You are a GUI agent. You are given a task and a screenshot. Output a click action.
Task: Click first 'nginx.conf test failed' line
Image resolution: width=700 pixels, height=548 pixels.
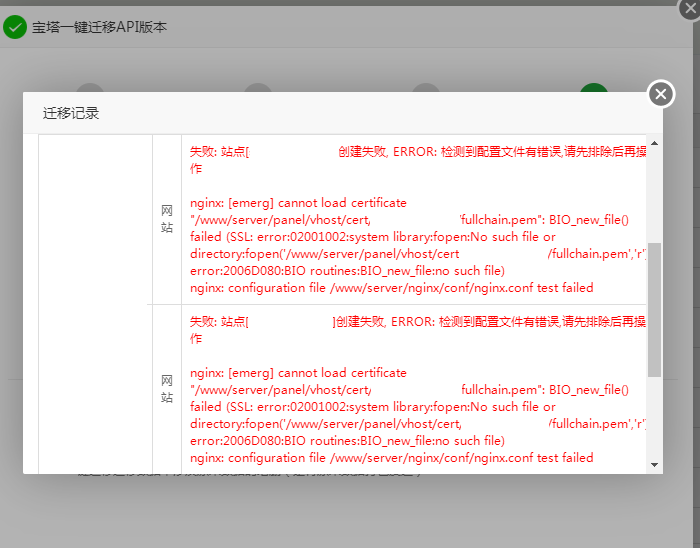[392, 288]
